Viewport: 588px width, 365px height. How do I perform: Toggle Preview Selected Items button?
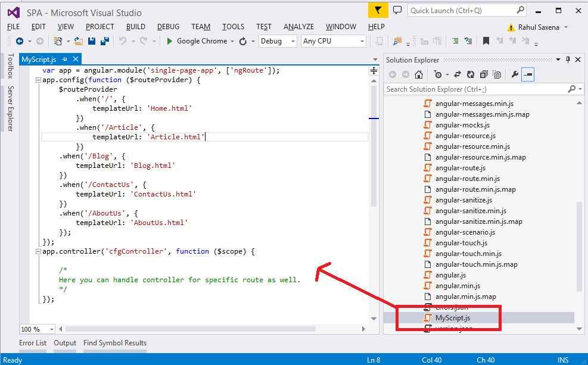528,74
